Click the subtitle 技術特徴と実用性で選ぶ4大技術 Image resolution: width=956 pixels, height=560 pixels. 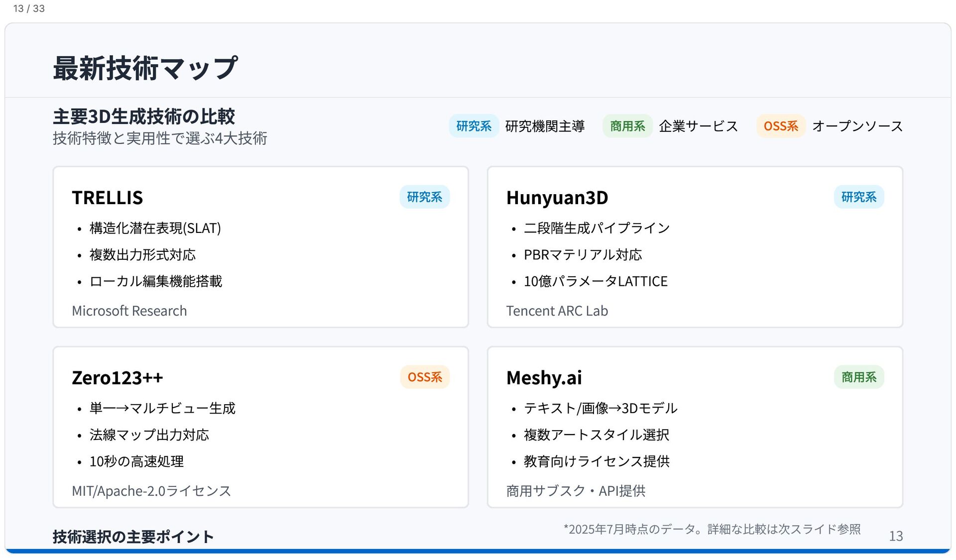tap(160, 138)
